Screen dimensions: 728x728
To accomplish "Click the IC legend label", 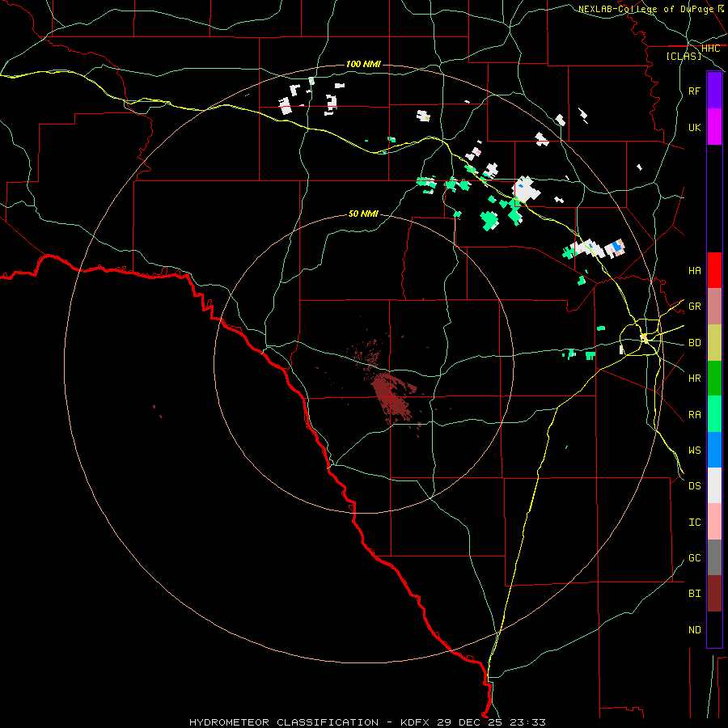I will coord(694,522).
